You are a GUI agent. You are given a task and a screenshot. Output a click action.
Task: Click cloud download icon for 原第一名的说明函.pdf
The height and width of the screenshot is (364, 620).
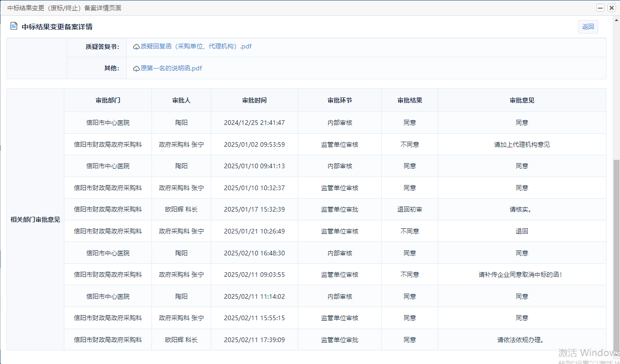[x=137, y=69]
